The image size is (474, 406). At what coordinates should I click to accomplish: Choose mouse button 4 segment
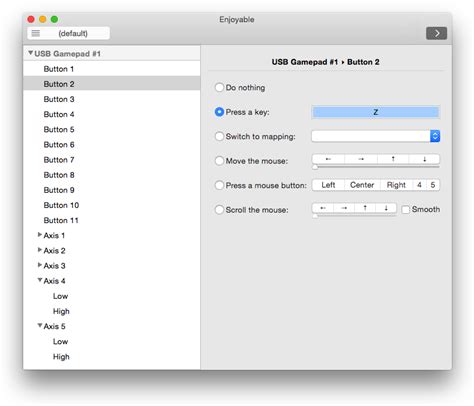pos(419,185)
